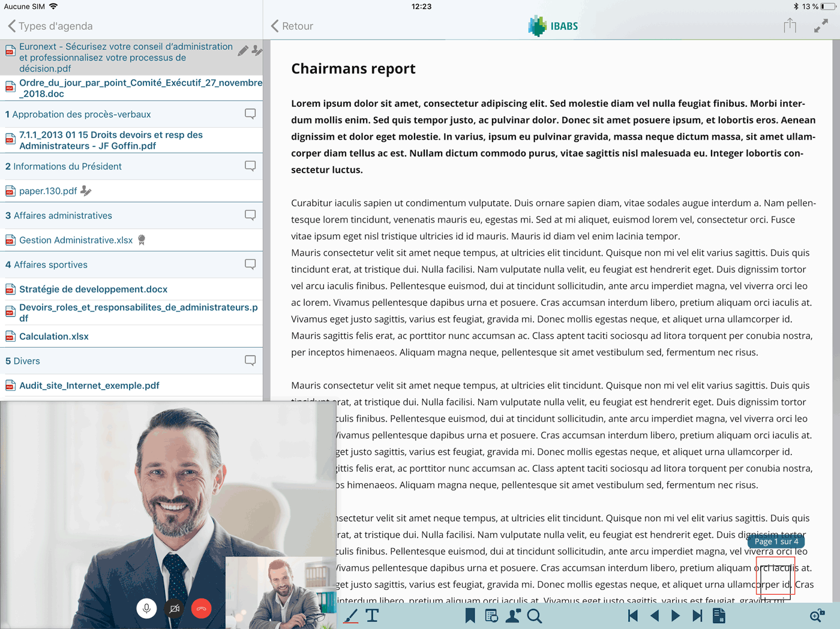Tap the battery indicator in status bar

[829, 6]
